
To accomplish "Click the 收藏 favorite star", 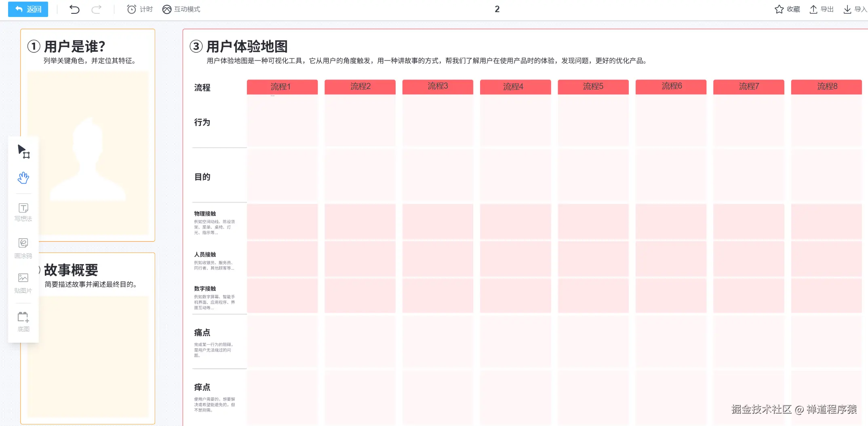I will (x=787, y=9).
